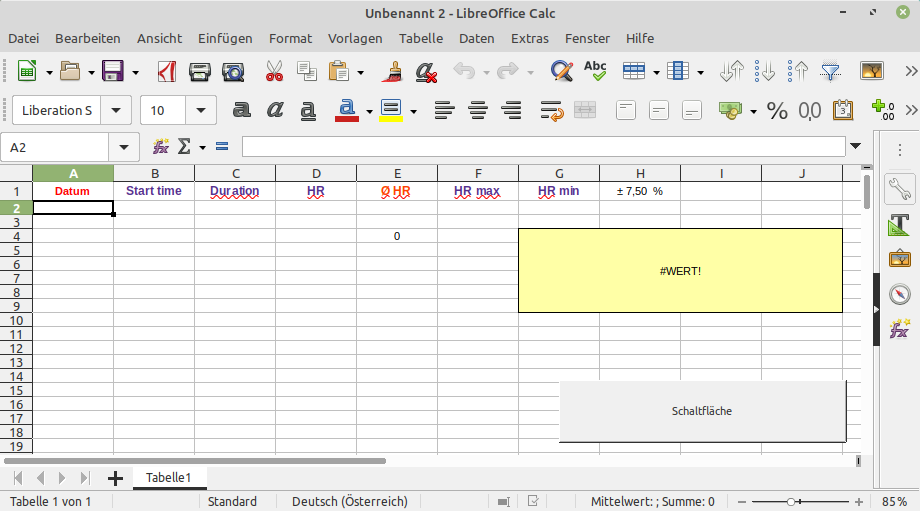Open the Format menu

point(290,38)
